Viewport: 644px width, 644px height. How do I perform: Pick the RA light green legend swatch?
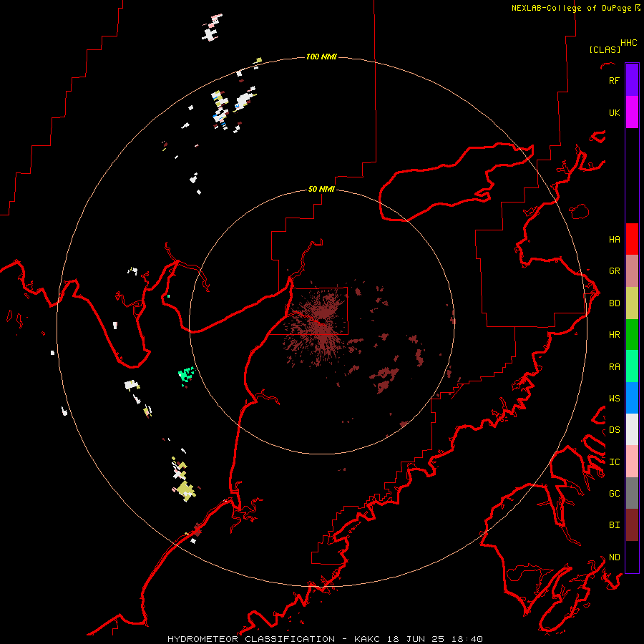coord(632,366)
